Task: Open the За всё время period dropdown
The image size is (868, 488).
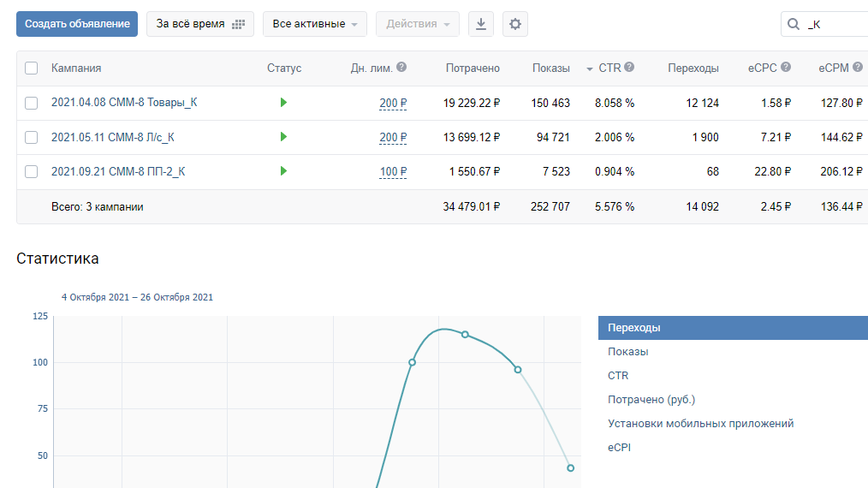Action: pyautogui.click(x=199, y=24)
